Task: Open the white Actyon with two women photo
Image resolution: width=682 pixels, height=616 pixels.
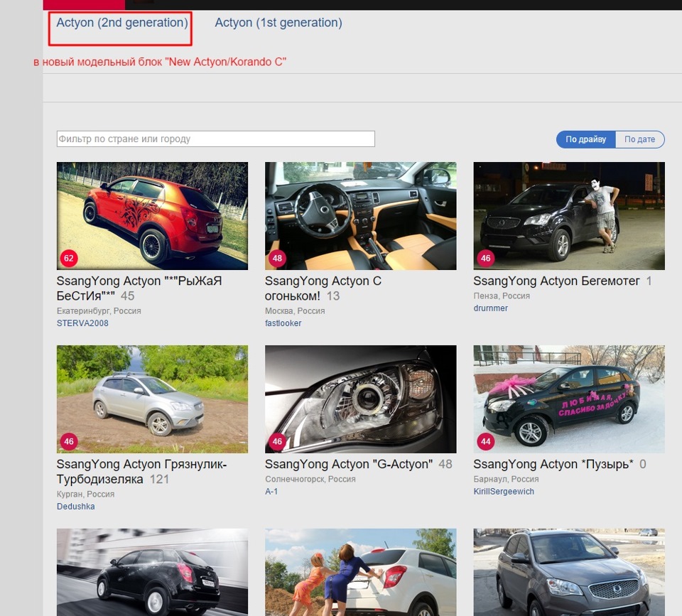Action: pos(361,572)
